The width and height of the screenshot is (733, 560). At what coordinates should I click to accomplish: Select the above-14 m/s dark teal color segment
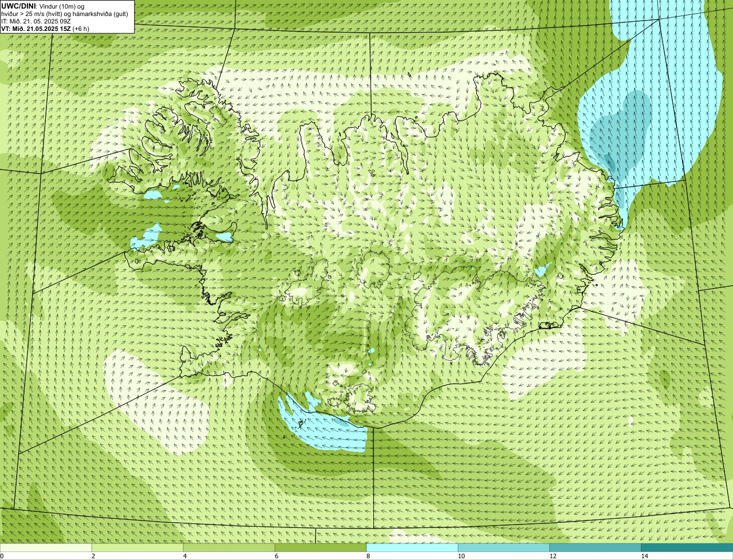(x=687, y=547)
